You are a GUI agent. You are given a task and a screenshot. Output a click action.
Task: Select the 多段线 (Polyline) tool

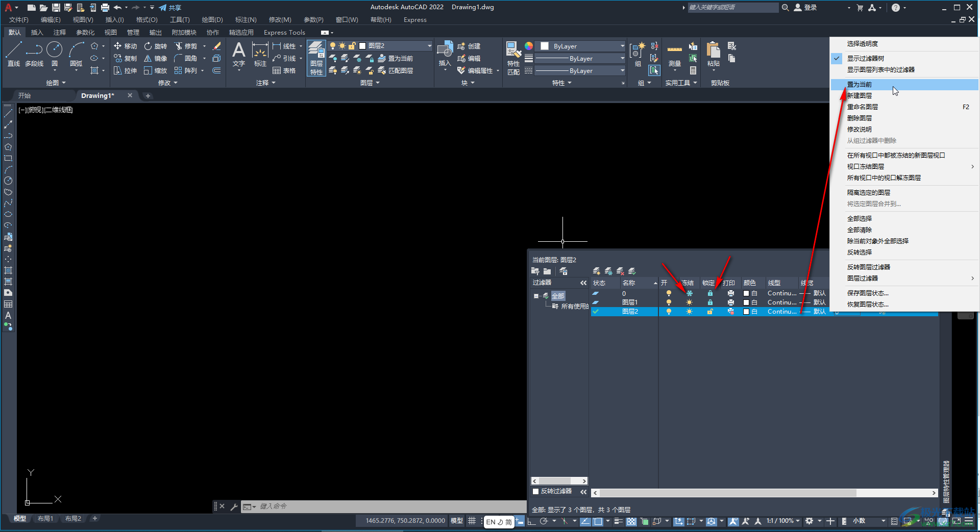34,54
